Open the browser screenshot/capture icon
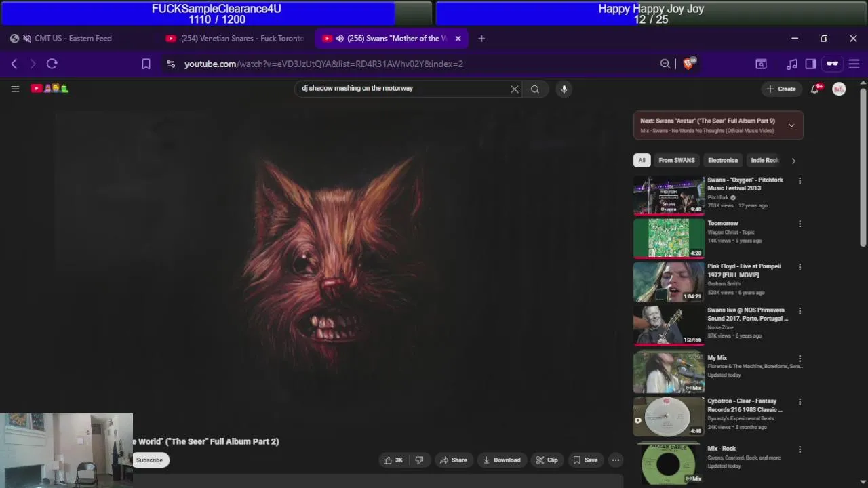Image resolution: width=868 pixels, height=488 pixels. click(x=762, y=64)
